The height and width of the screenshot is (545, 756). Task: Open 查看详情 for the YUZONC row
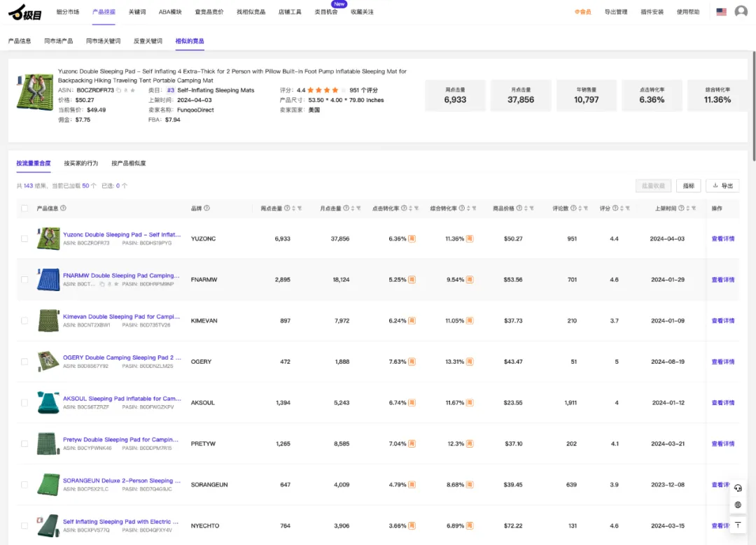(x=722, y=239)
